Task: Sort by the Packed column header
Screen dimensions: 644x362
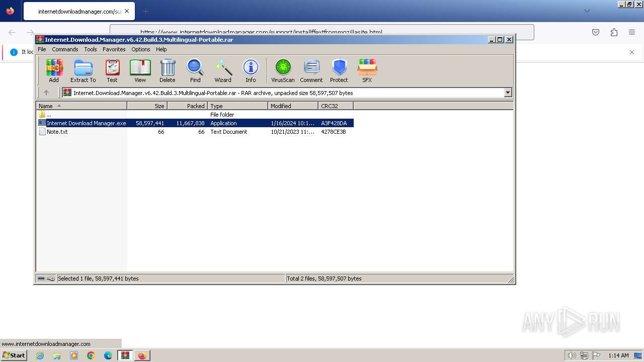Action: 187,106
